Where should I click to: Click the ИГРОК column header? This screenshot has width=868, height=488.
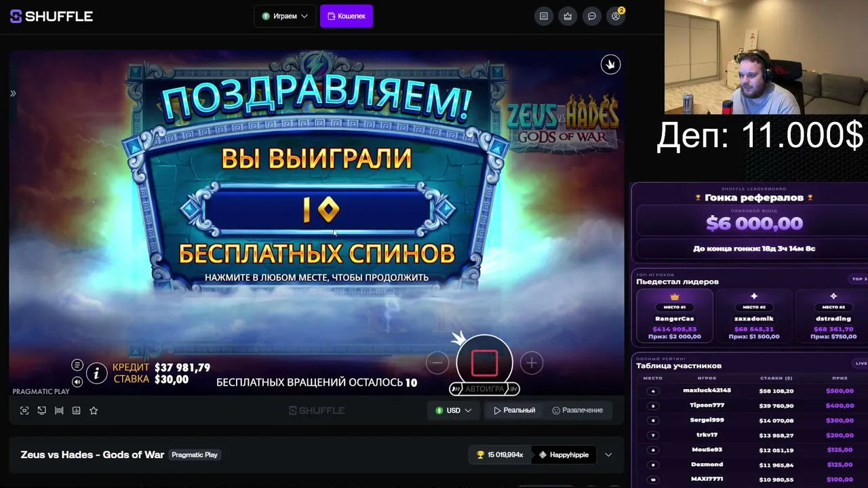(707, 378)
